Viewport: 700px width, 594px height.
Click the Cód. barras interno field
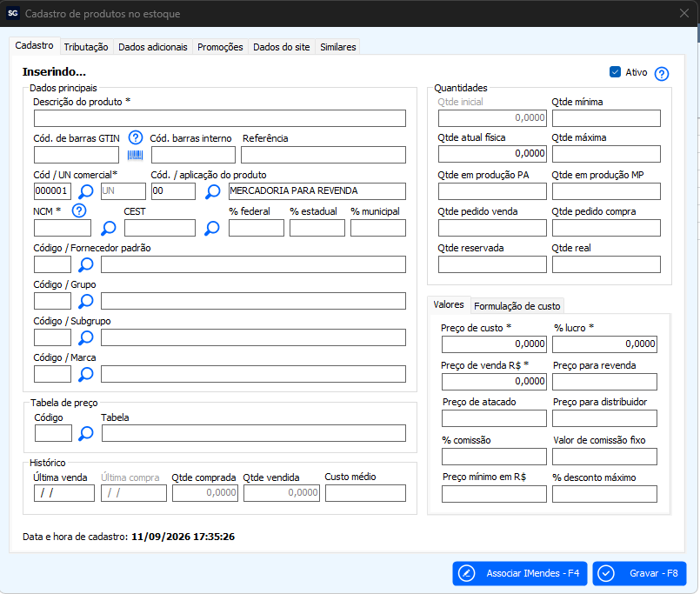(193, 155)
